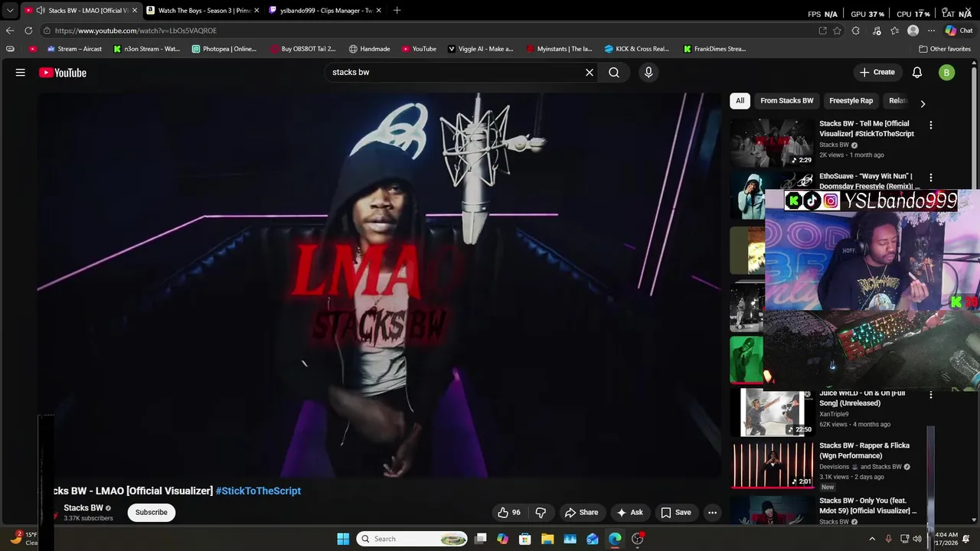Screen dimensions: 980x551
Task: Add page to favorites star
Action: [838, 31]
